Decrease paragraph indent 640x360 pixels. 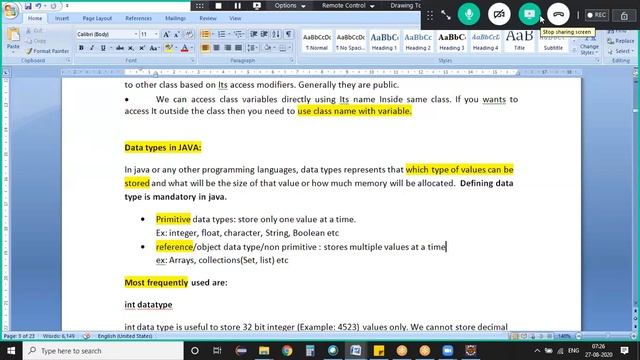pyautogui.click(x=253, y=34)
